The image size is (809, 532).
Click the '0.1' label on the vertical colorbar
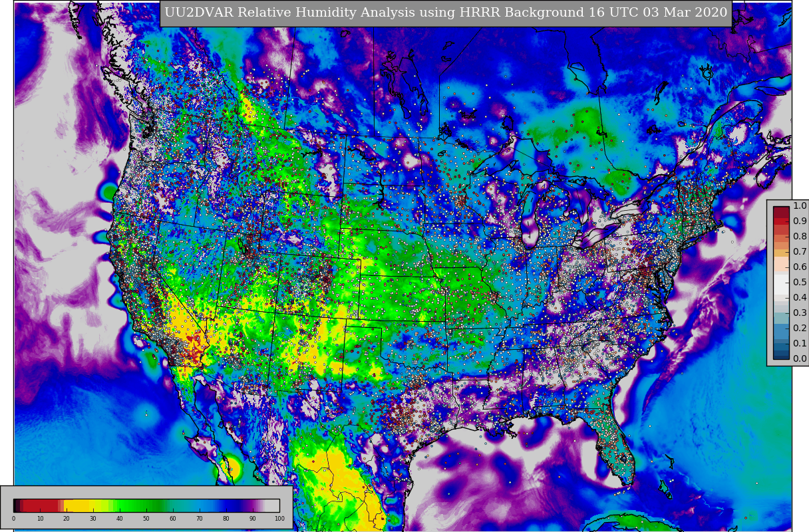point(800,343)
